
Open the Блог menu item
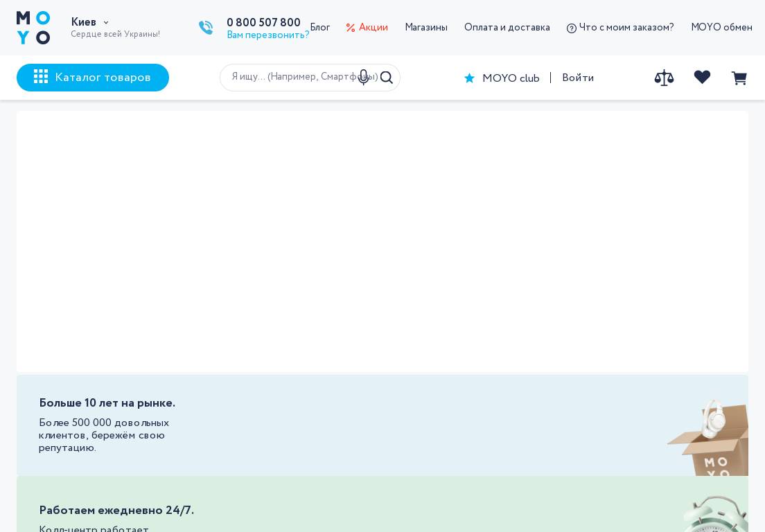320,28
